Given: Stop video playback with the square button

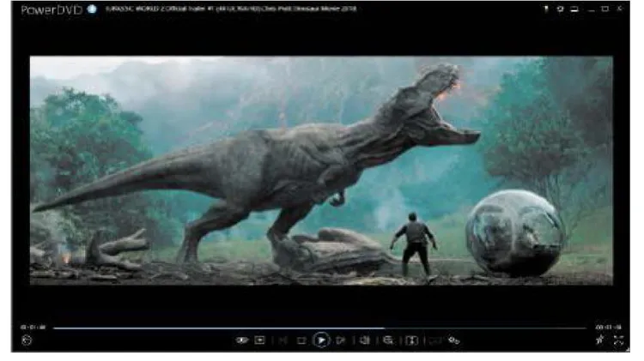Looking at the screenshot, I should (x=301, y=340).
